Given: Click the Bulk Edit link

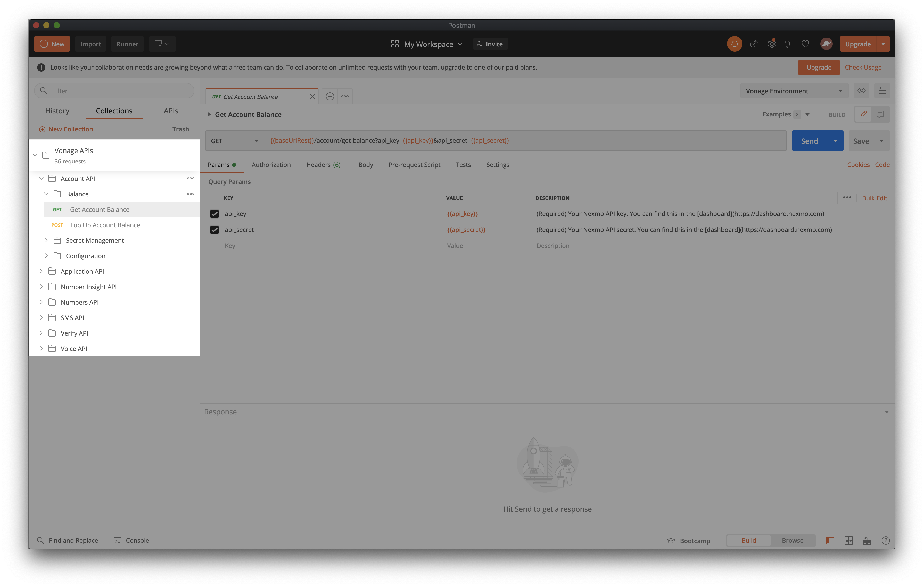Looking at the screenshot, I should pos(874,198).
